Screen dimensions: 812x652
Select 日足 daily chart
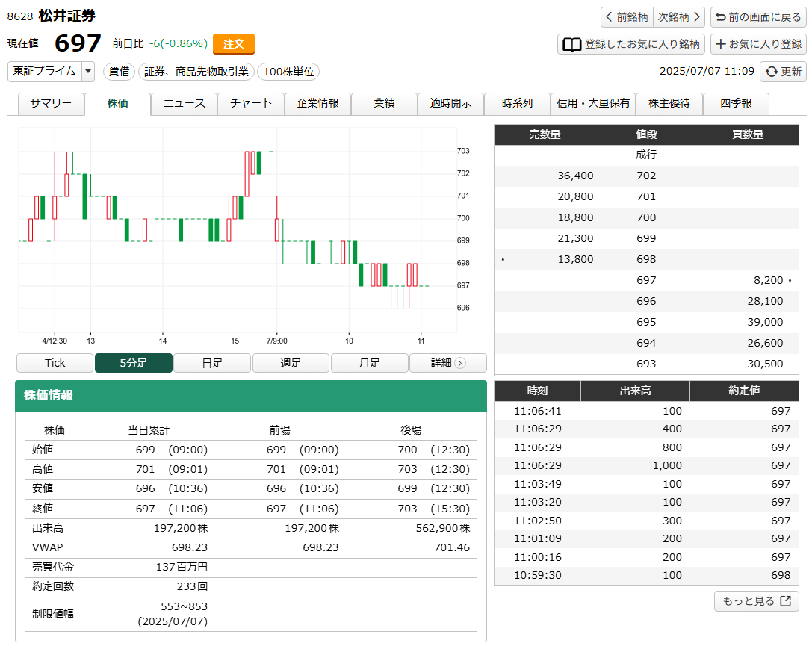(212, 363)
